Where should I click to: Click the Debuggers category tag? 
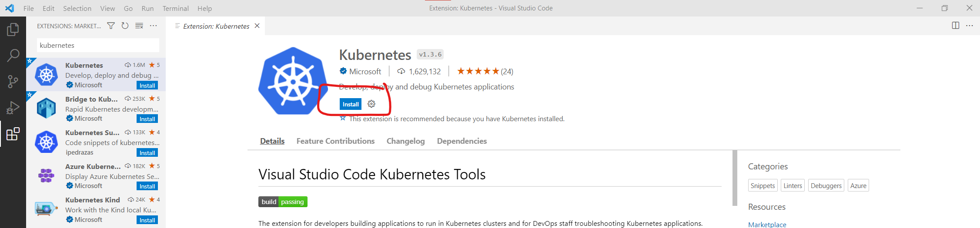[826, 185]
